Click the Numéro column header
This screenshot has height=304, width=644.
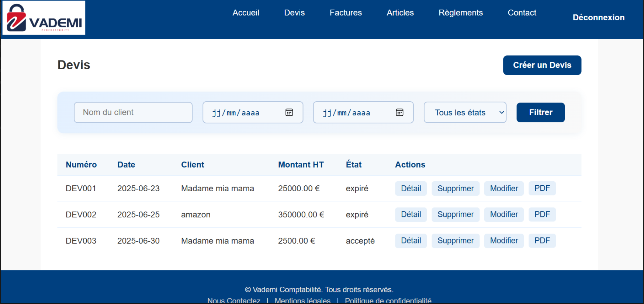pyautogui.click(x=81, y=165)
